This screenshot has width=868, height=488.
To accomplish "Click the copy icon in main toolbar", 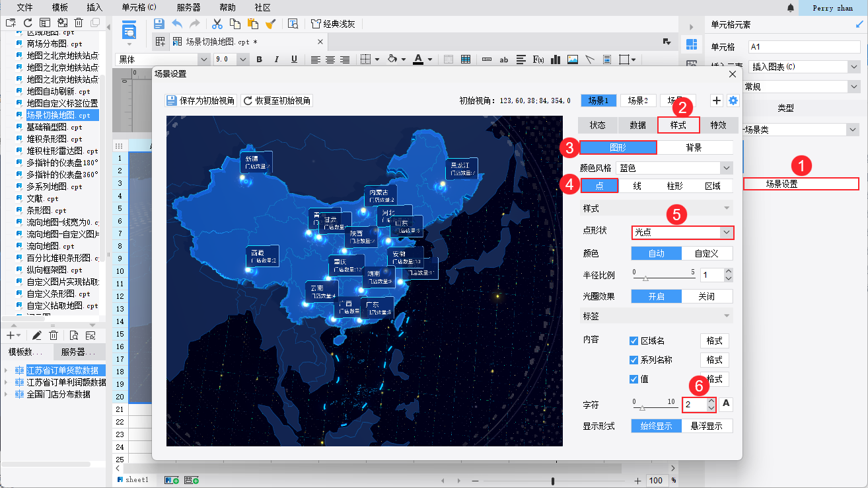I will point(235,24).
